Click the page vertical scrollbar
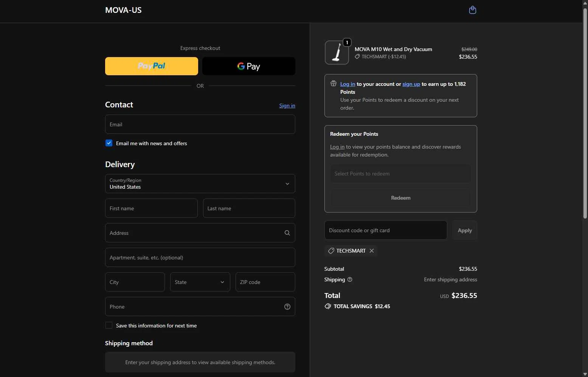The image size is (588, 377). (x=585, y=113)
